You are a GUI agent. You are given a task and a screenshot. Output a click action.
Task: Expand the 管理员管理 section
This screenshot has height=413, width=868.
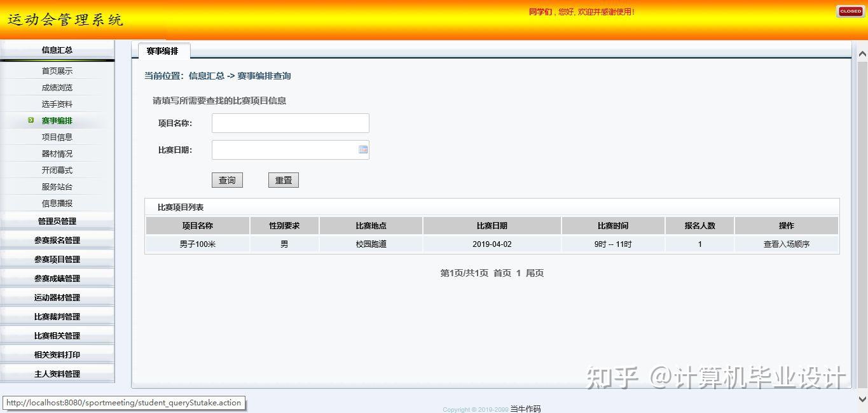click(57, 220)
